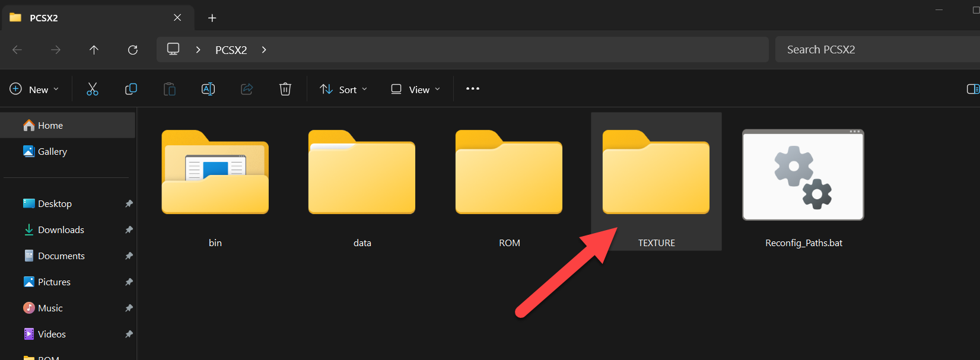Refresh the folder view

(133, 50)
